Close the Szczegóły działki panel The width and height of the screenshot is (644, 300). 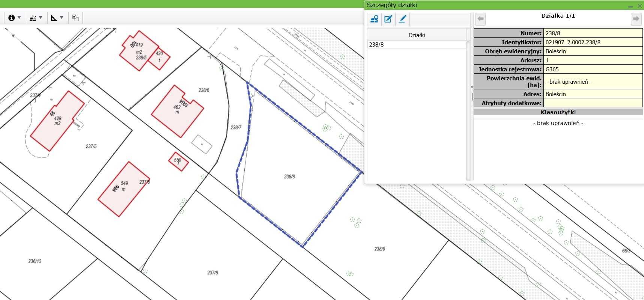tap(639, 6)
